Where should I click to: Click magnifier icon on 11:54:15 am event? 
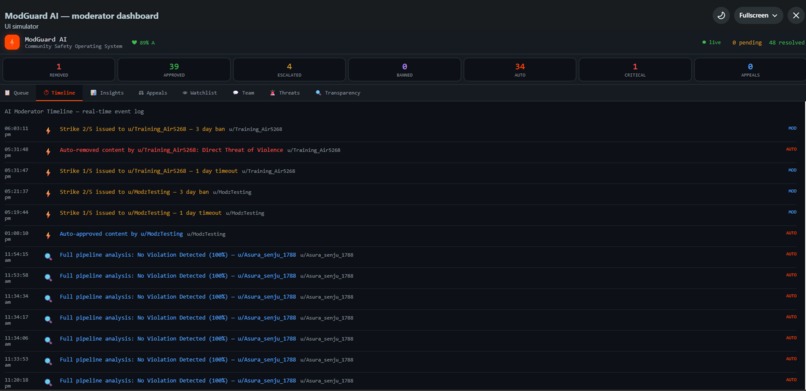pos(48,256)
